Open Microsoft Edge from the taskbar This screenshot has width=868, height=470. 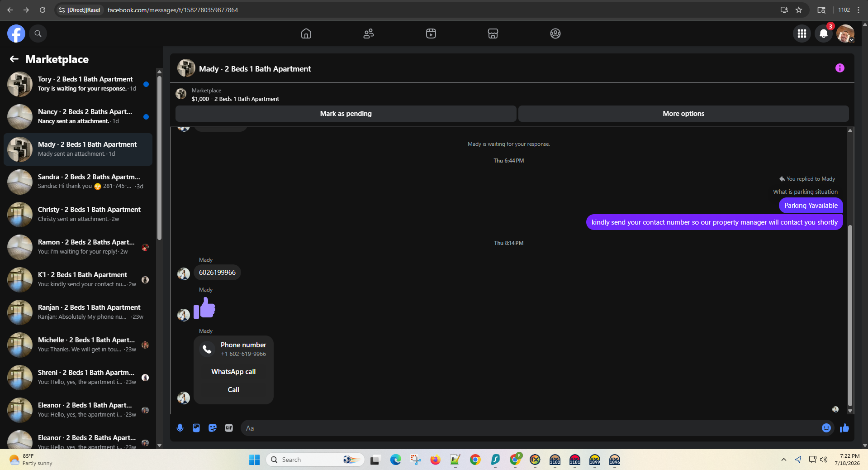pyautogui.click(x=396, y=460)
